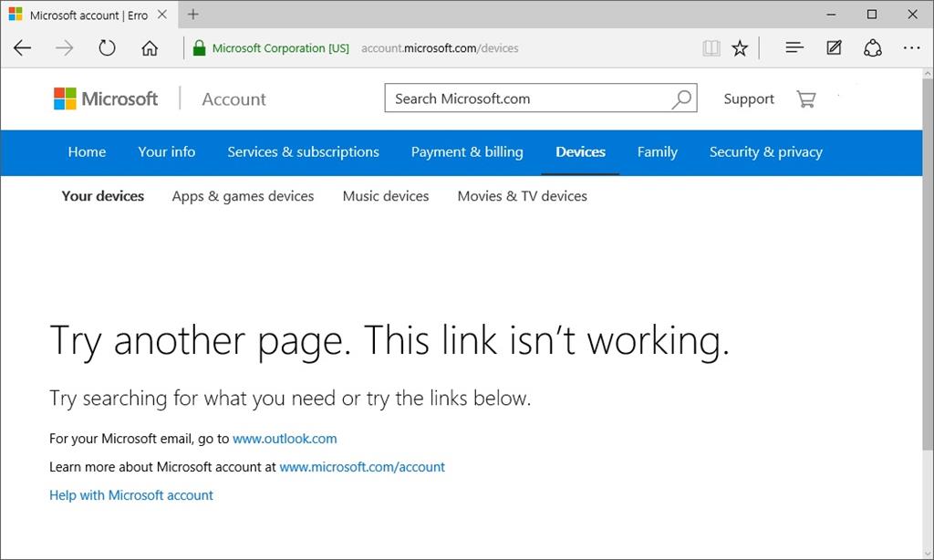Open the Support link
Image resolution: width=934 pixels, height=560 pixels.
[x=749, y=99]
